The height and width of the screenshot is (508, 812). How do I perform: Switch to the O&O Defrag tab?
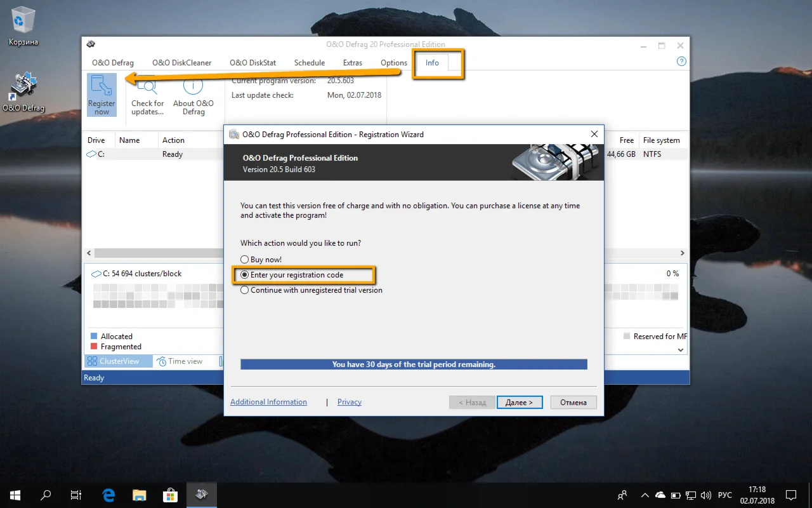(113, 63)
